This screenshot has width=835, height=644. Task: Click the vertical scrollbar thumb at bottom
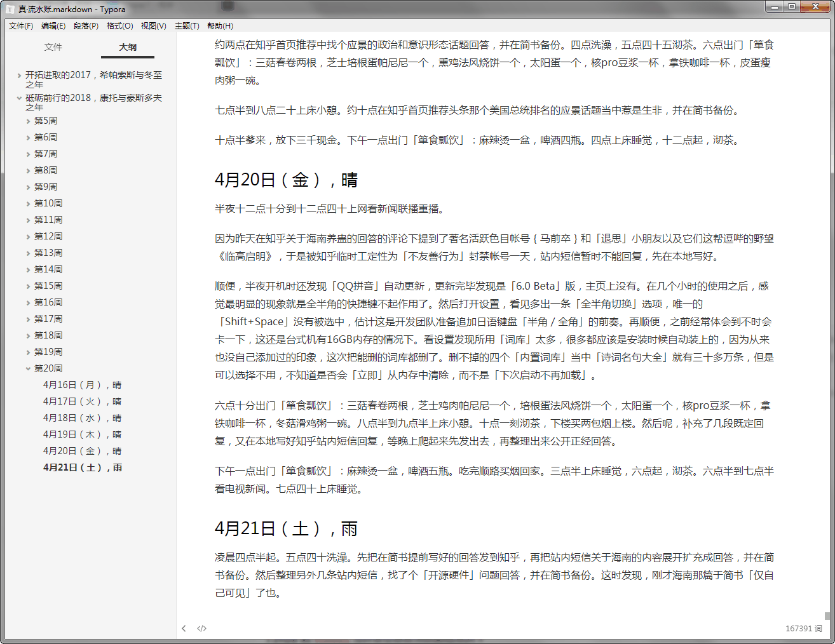point(827,615)
